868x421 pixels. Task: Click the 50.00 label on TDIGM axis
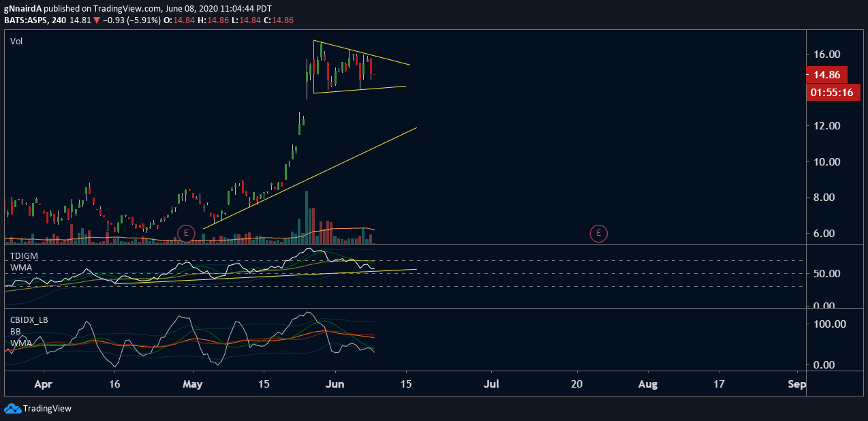(x=826, y=273)
